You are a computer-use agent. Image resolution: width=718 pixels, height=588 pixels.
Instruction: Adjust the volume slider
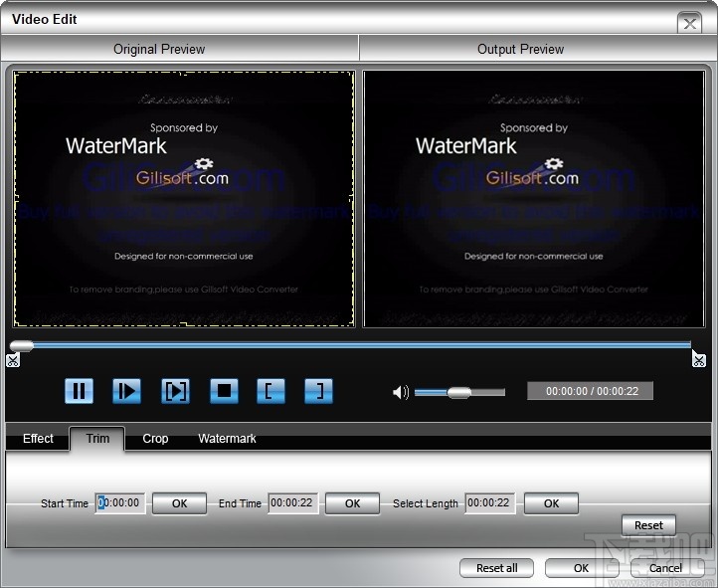459,392
